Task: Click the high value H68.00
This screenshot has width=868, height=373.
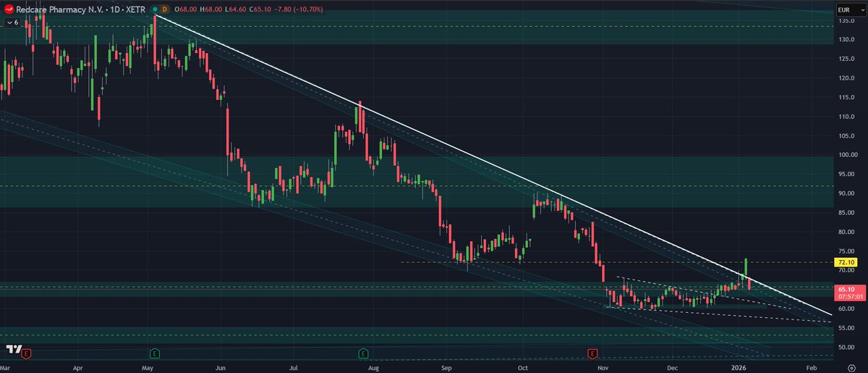Action: point(213,9)
